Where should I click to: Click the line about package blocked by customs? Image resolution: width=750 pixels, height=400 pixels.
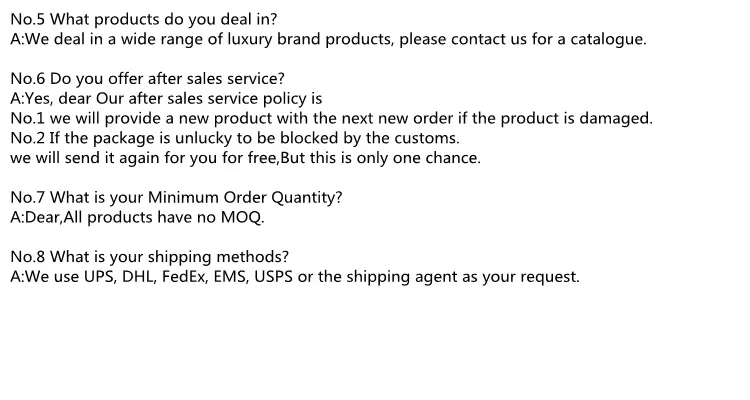235,138
